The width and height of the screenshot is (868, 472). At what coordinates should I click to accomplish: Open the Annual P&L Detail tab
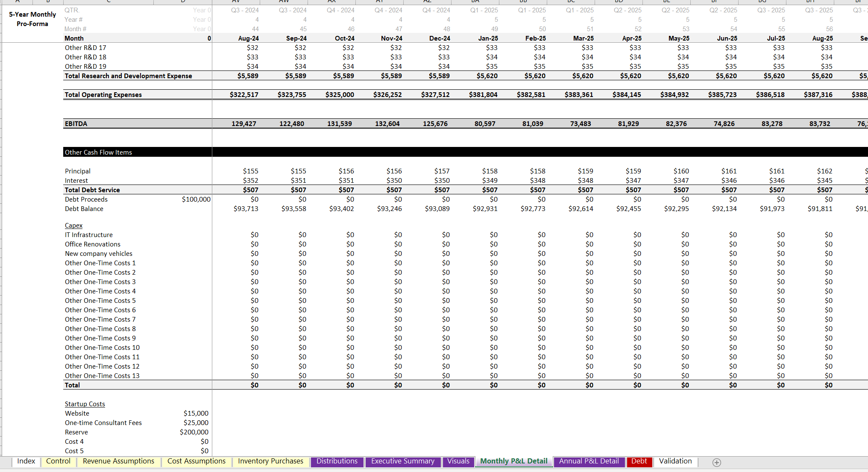[x=589, y=461]
